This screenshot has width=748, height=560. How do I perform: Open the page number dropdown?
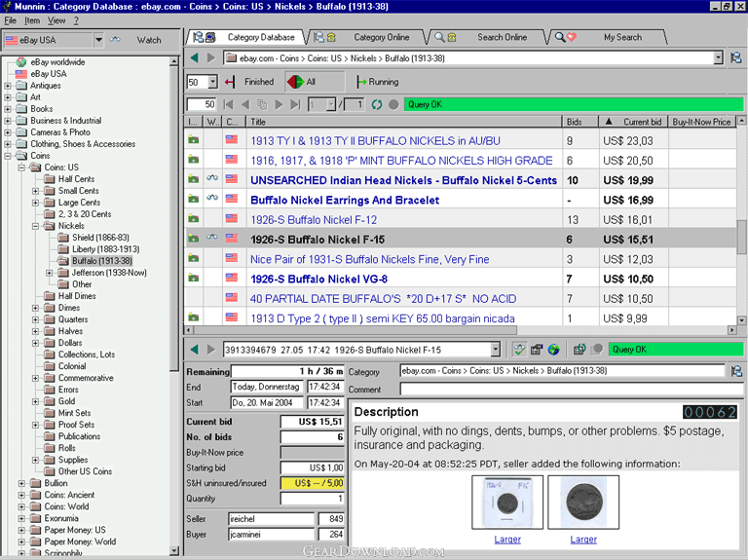pyautogui.click(x=331, y=104)
